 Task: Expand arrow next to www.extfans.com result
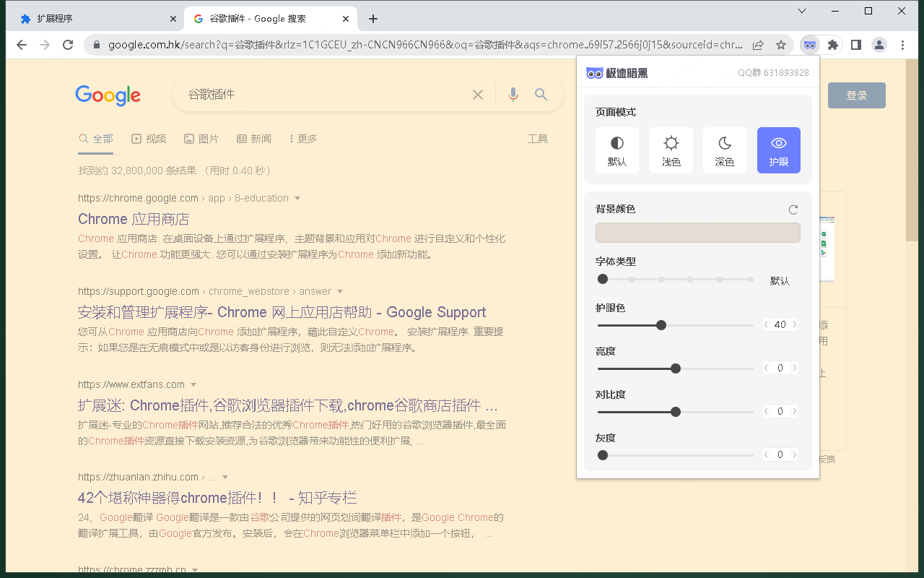(x=193, y=385)
